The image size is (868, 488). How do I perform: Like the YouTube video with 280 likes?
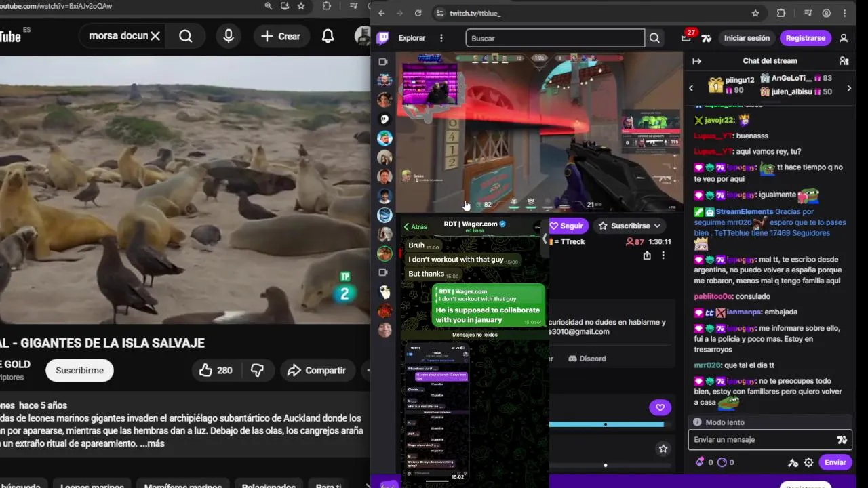click(216, 370)
